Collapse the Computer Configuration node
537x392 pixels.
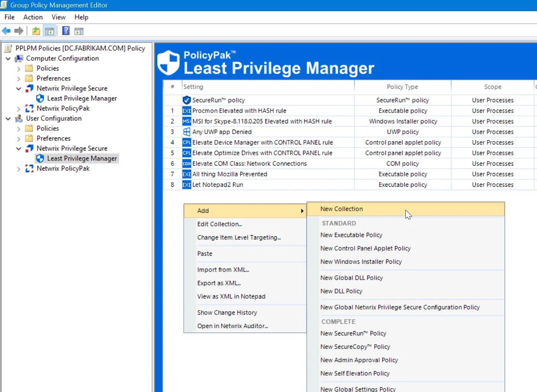pyautogui.click(x=8, y=58)
